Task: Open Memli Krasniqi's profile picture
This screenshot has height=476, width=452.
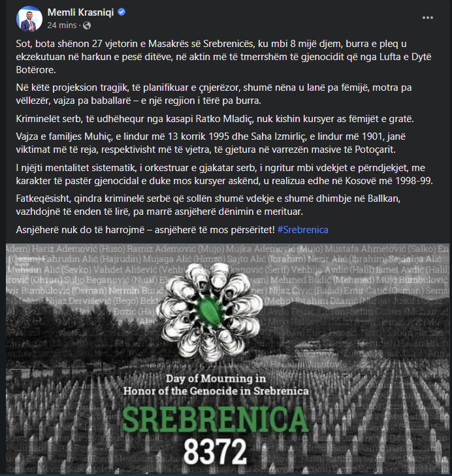Action: pos(29,18)
